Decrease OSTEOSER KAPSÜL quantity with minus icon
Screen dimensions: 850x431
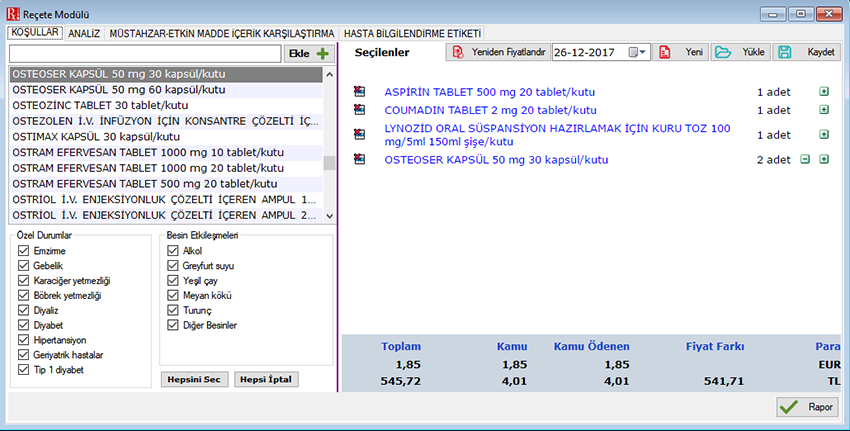805,160
